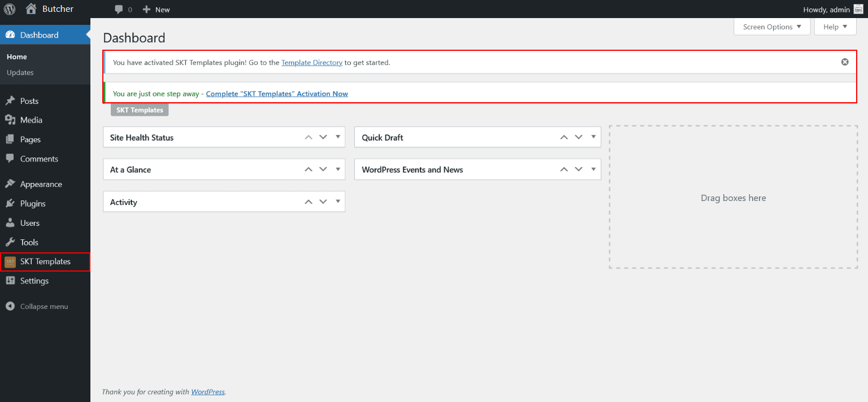Viewport: 868px width, 402px height.
Task: Click the Settings sliders icon
Action: 10,281
